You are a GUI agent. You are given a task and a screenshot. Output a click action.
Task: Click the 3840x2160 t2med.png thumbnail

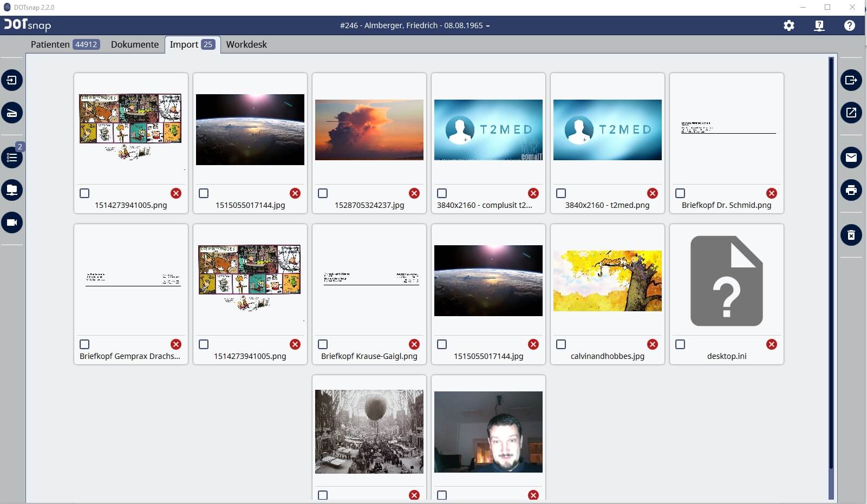(607, 130)
